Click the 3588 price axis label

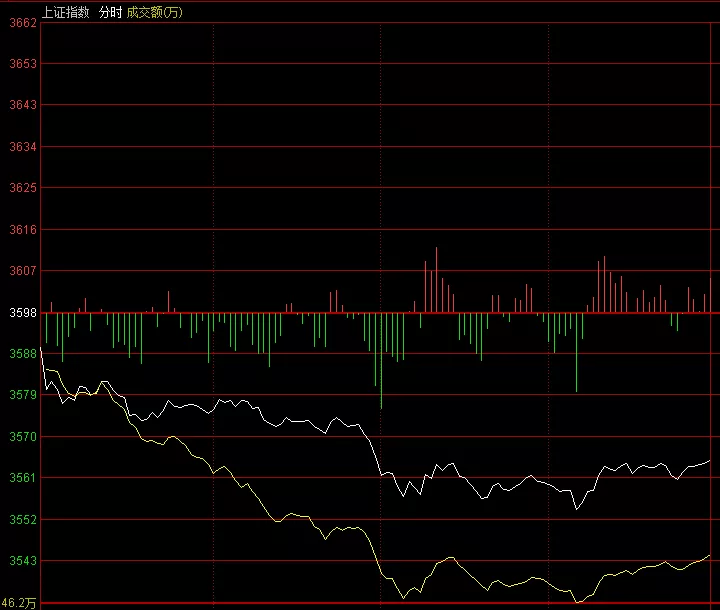pos(23,354)
